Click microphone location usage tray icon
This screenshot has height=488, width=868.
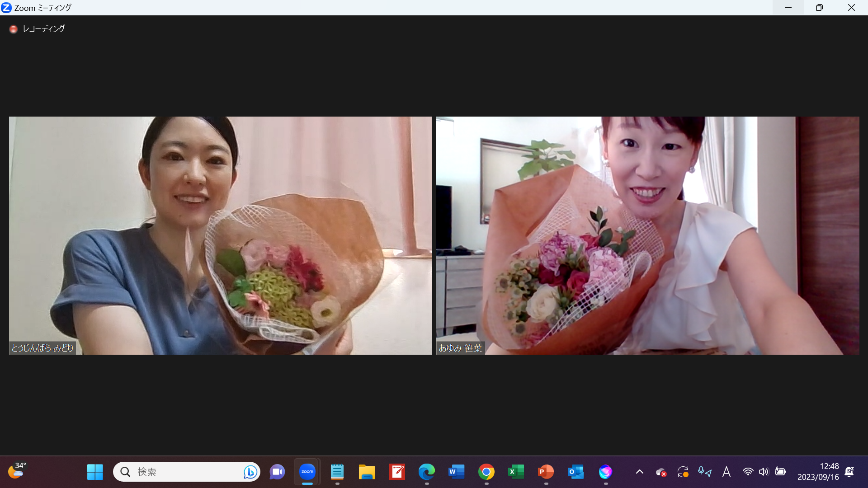705,472
